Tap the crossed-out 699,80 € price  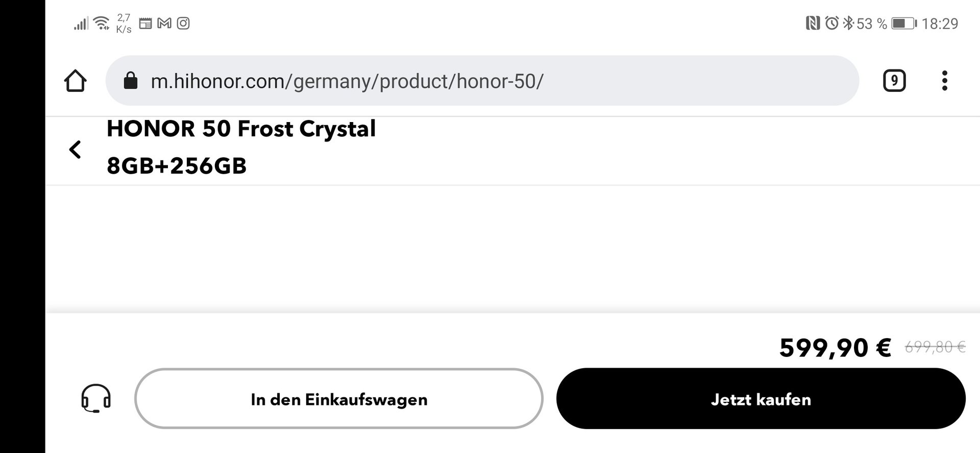pyautogui.click(x=935, y=347)
